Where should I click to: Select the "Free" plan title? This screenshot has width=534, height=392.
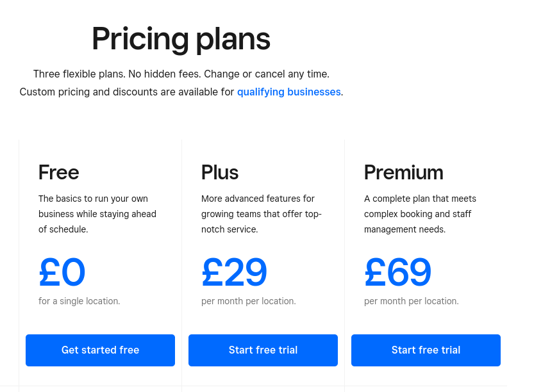[x=59, y=172]
